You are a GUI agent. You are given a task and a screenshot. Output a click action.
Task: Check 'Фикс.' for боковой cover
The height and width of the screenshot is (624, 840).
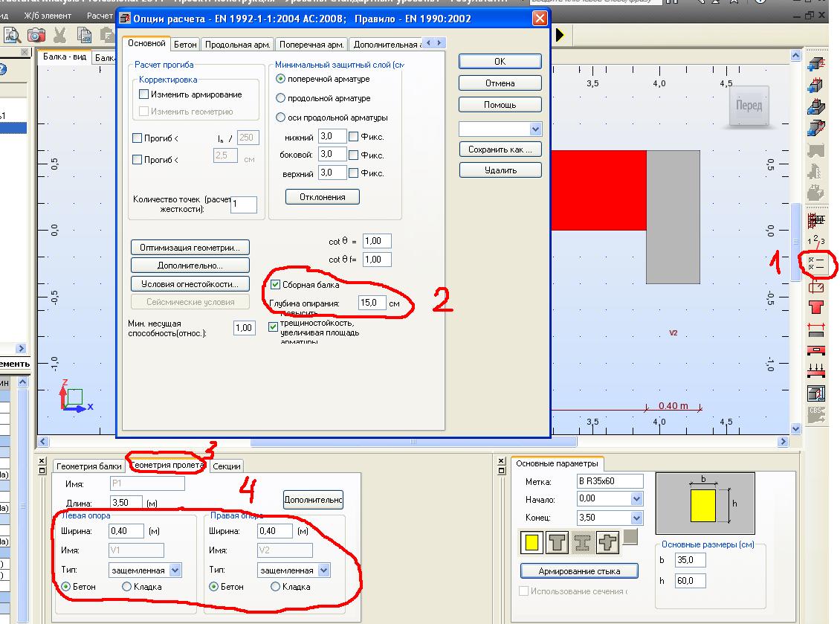tap(354, 155)
